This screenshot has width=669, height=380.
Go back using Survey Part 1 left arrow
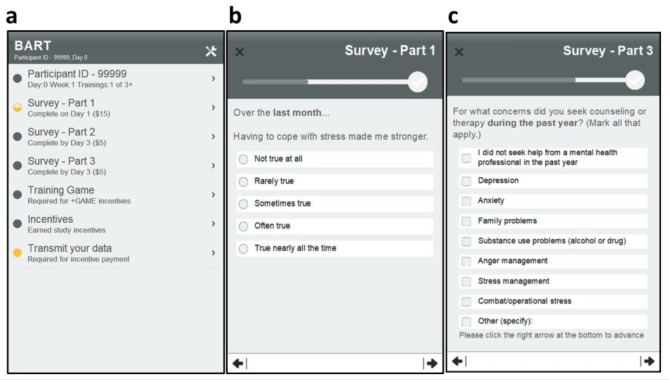tap(239, 363)
